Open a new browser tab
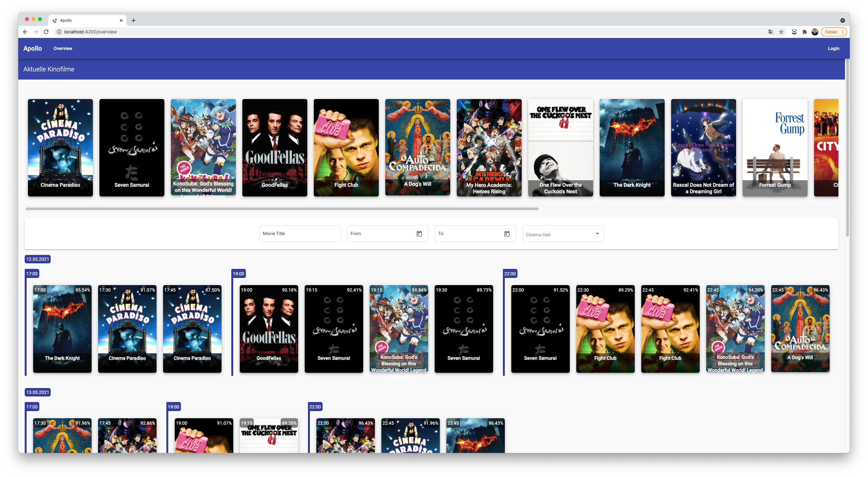Viewport: 868px width, 477px height. click(134, 20)
